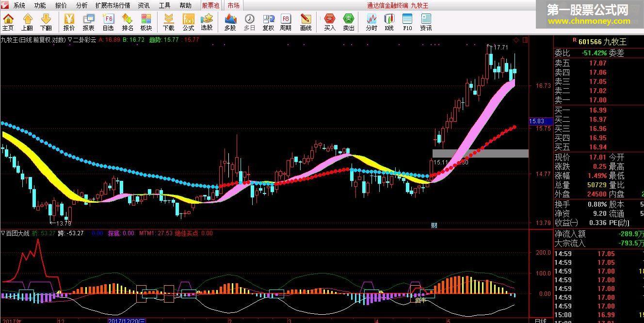This screenshot has width=644, height=323.
Task: Open the 系统 menu
Action: pos(19,5)
